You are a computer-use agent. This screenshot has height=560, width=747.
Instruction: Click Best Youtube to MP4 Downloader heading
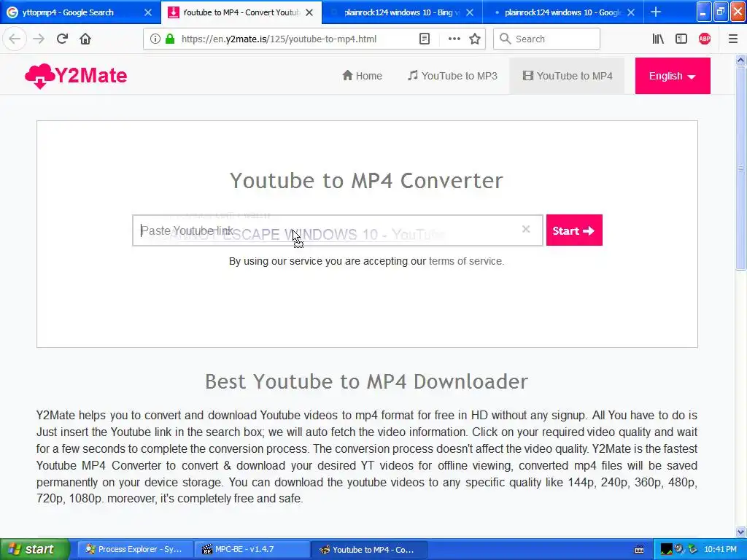[x=366, y=381]
